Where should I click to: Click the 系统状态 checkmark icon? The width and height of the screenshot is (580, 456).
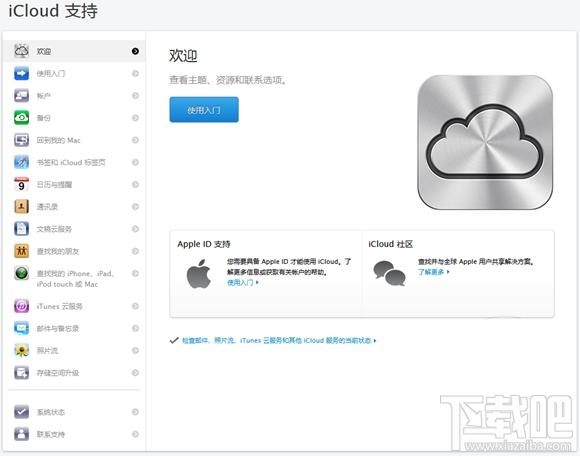21,412
